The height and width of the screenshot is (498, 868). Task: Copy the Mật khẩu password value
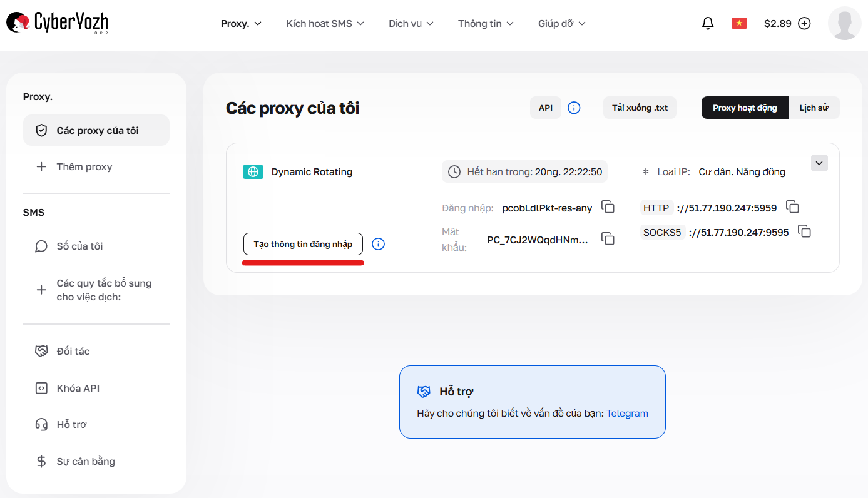click(x=608, y=238)
